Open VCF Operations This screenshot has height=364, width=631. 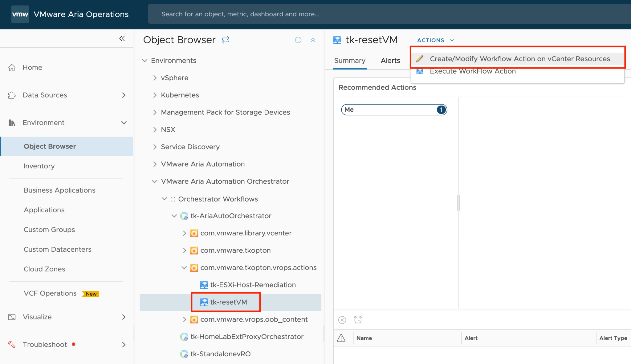[x=50, y=293]
